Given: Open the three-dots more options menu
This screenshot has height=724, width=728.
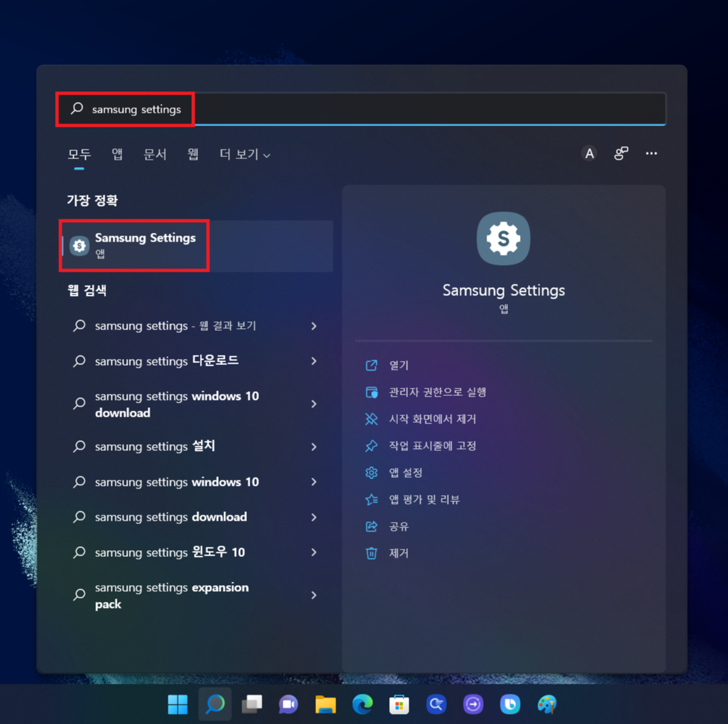Looking at the screenshot, I should pos(652,153).
